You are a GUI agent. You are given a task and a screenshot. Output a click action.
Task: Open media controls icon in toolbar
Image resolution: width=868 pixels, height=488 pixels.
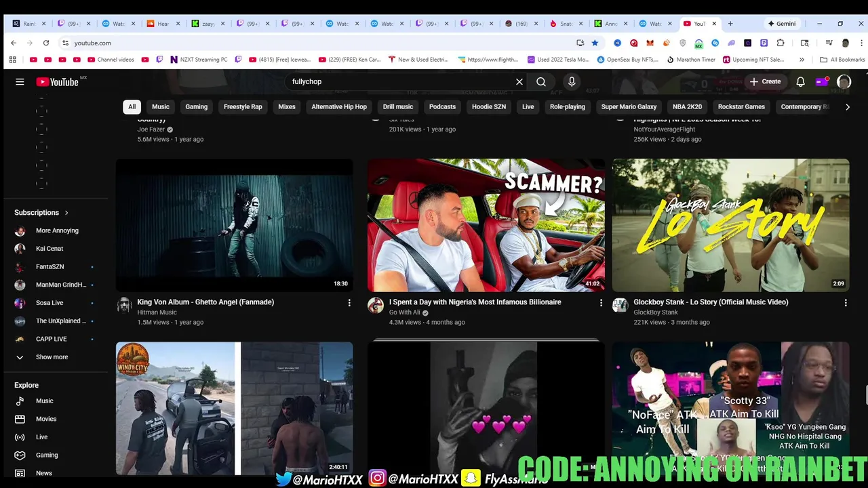click(829, 43)
